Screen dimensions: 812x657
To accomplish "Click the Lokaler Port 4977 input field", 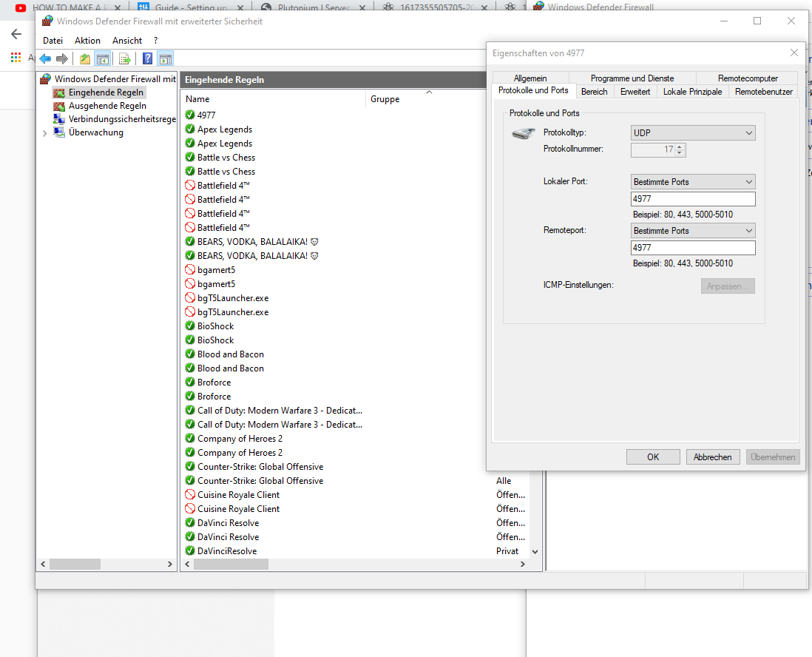I will click(693, 199).
